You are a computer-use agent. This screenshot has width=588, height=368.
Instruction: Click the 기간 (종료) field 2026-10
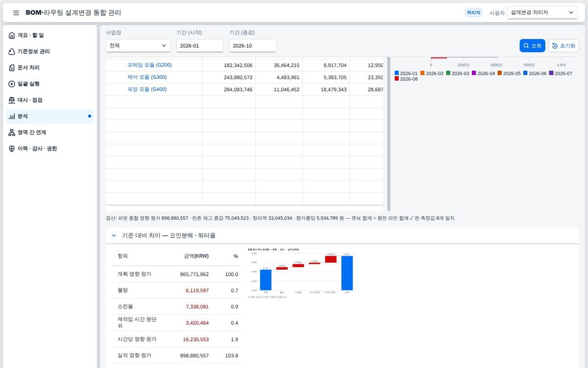click(253, 46)
